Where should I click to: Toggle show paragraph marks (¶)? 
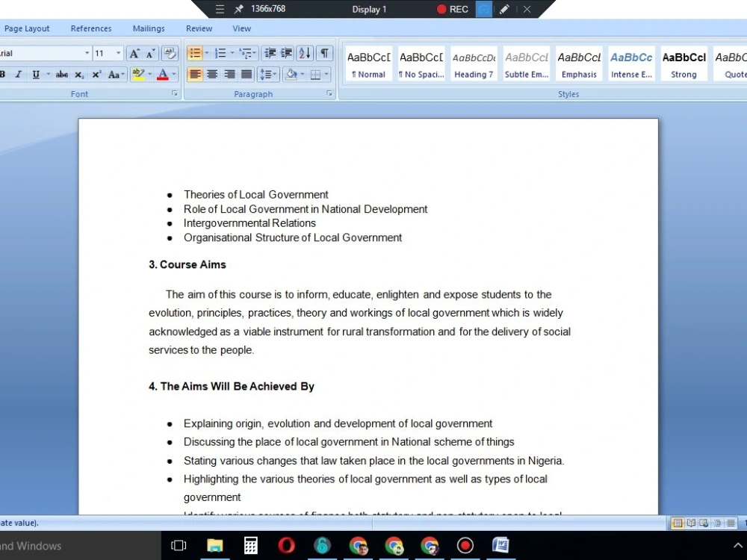324,53
